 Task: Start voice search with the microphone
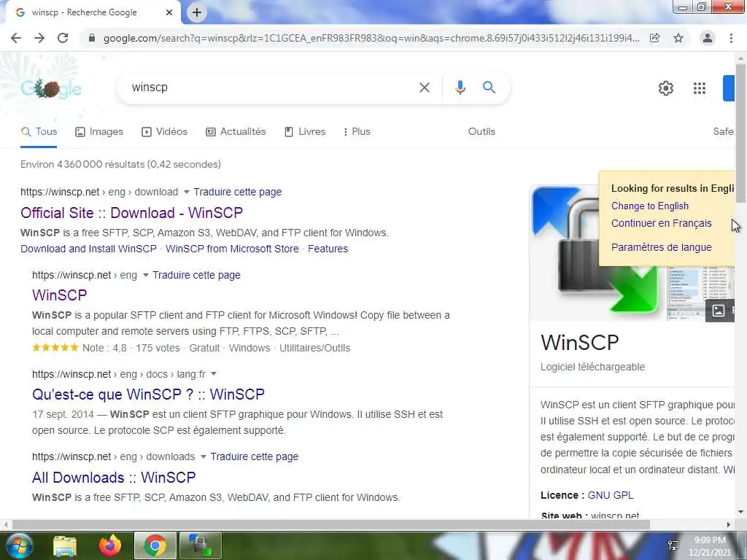460,87
